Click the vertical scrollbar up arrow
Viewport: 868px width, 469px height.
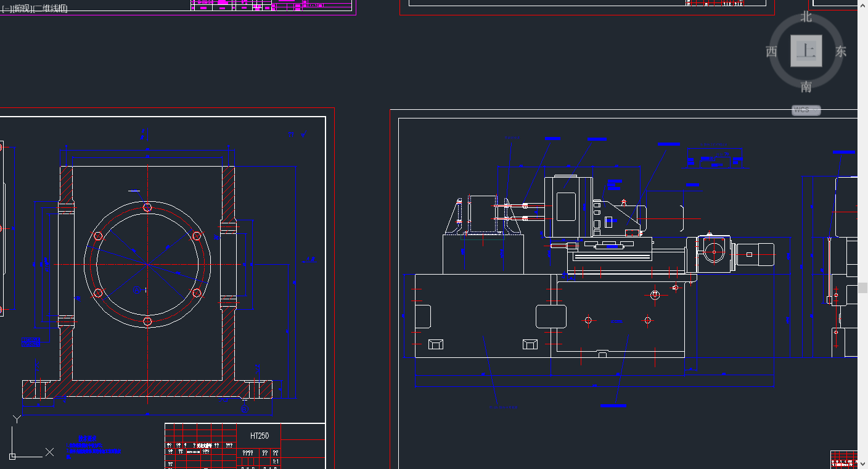[x=862, y=6]
